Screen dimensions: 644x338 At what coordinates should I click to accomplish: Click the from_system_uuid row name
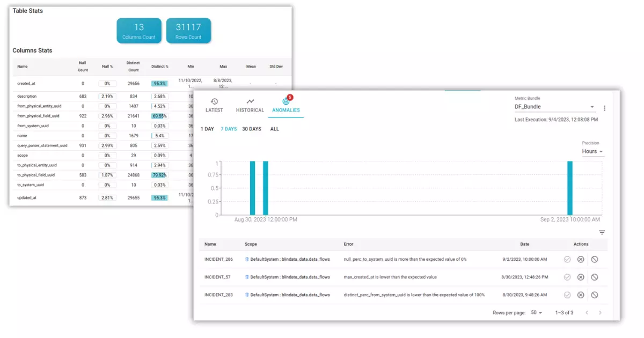pos(33,126)
